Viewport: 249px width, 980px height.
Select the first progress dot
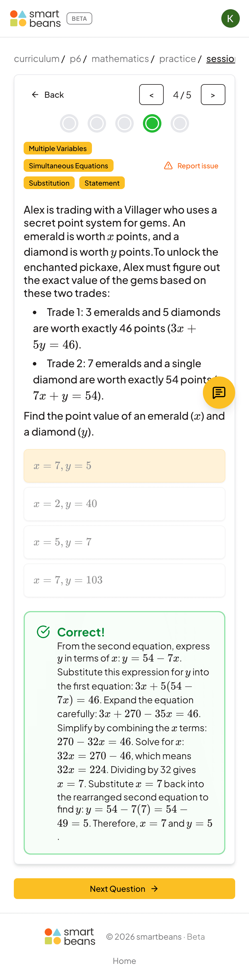coord(69,124)
